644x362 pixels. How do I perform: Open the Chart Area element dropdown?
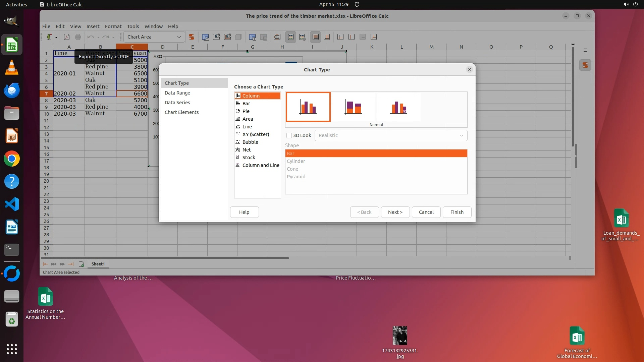[x=179, y=37]
